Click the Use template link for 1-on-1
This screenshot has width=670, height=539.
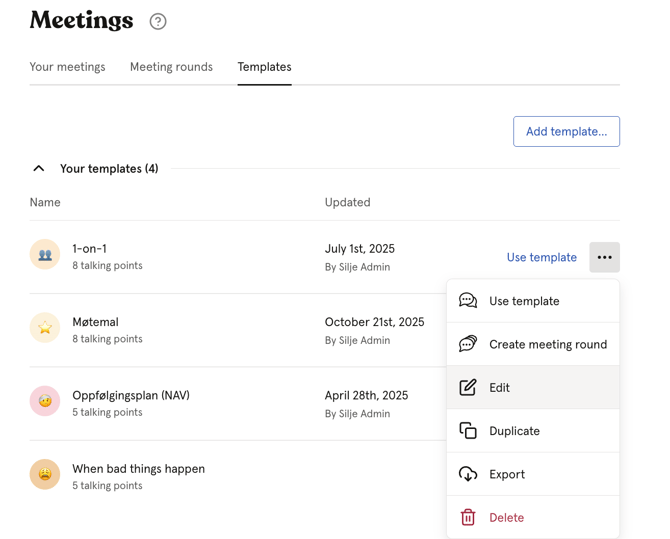point(541,257)
